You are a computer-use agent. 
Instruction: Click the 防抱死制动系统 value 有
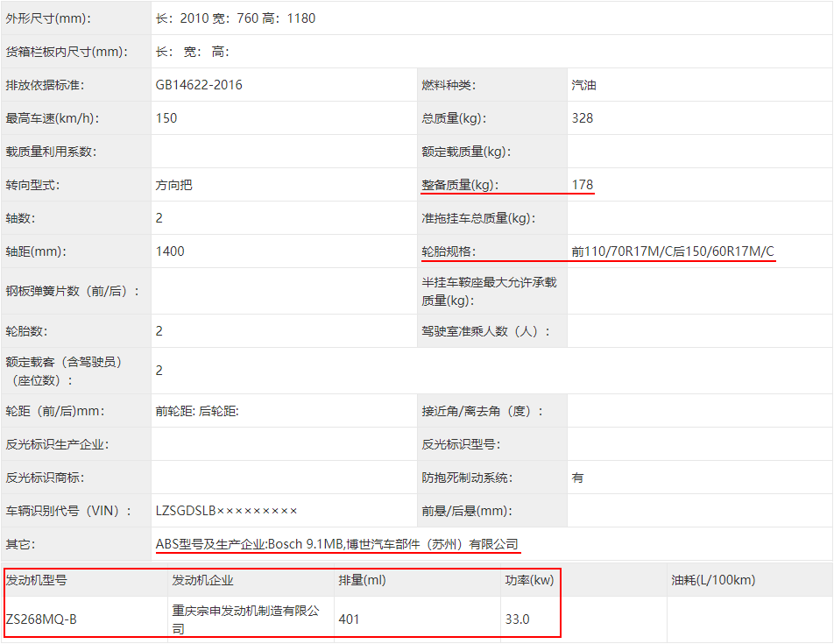tap(577, 478)
